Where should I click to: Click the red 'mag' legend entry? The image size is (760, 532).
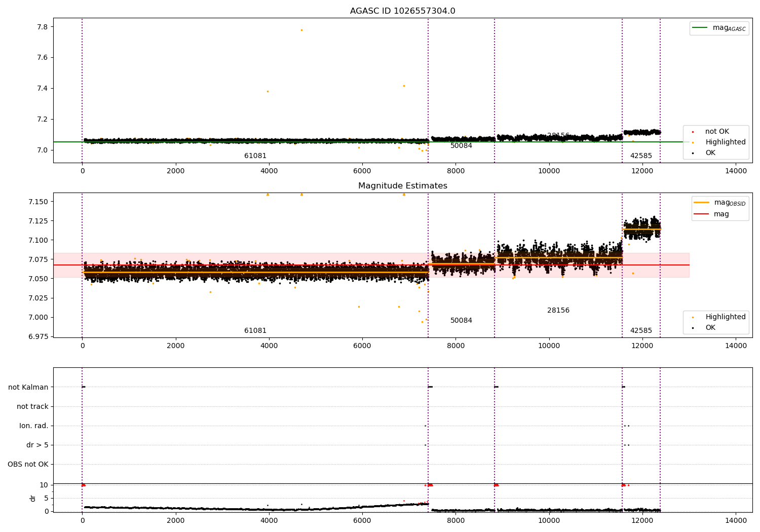click(712, 214)
